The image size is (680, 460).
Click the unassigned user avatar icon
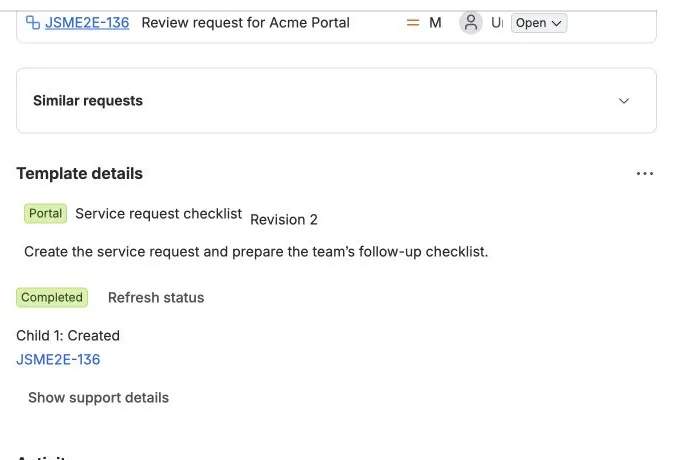pyautogui.click(x=471, y=23)
